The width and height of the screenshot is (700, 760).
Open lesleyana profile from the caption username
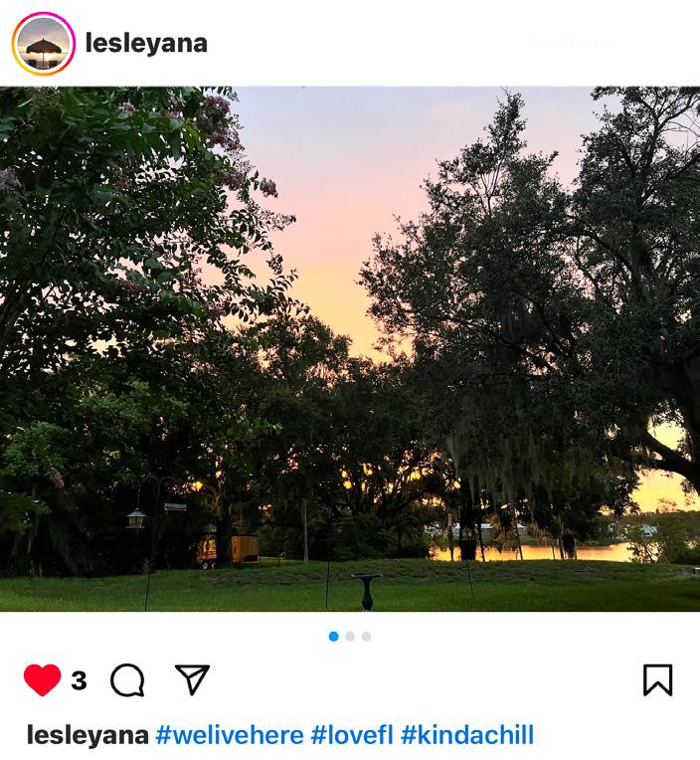tap(87, 735)
